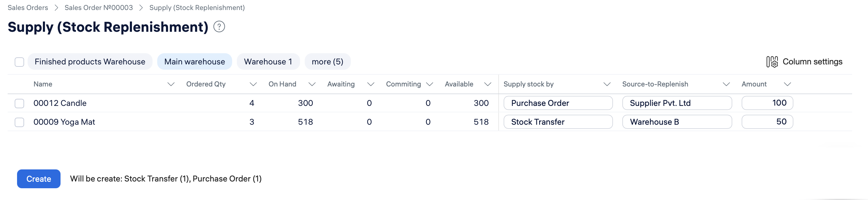
Task: Select the Main warehouse tab
Action: (x=195, y=62)
